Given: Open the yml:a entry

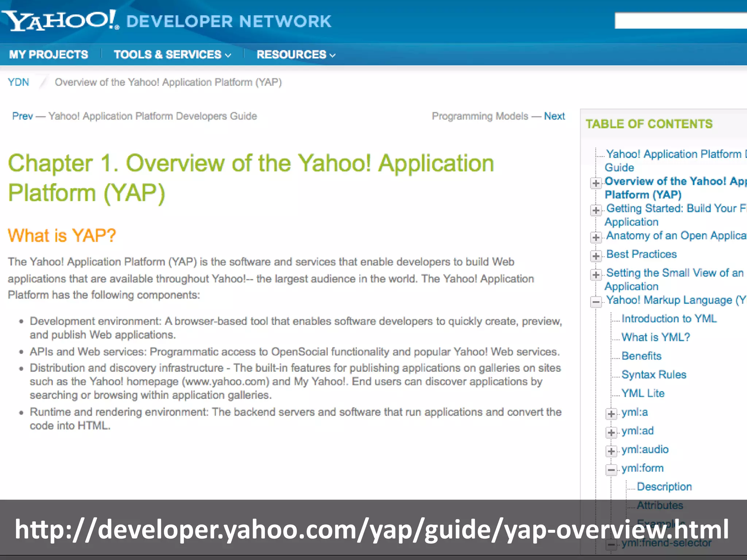Looking at the screenshot, I should pyautogui.click(x=635, y=412).
